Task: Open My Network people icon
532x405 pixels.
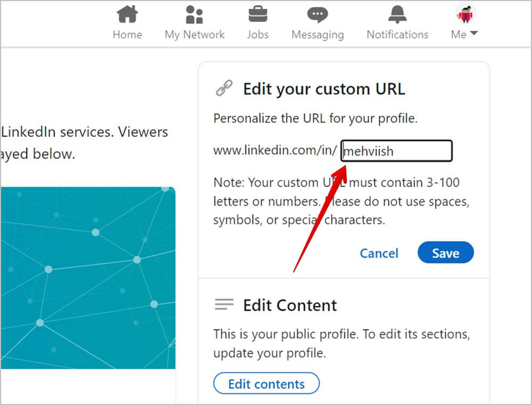Action: [194, 14]
